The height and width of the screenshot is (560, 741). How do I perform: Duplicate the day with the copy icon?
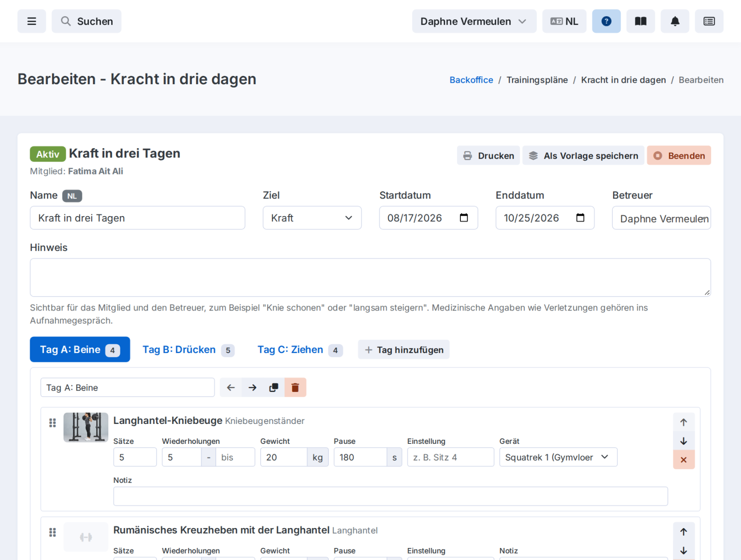click(x=274, y=387)
